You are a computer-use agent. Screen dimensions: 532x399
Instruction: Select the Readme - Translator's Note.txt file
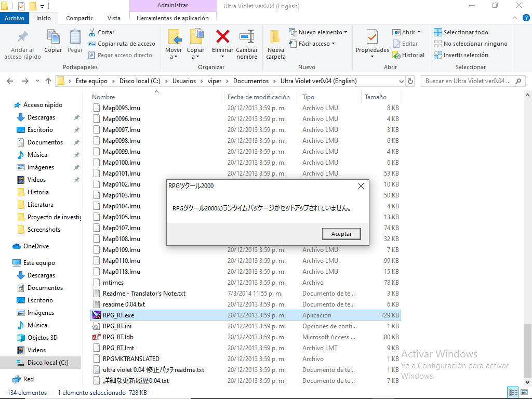click(246, 294)
